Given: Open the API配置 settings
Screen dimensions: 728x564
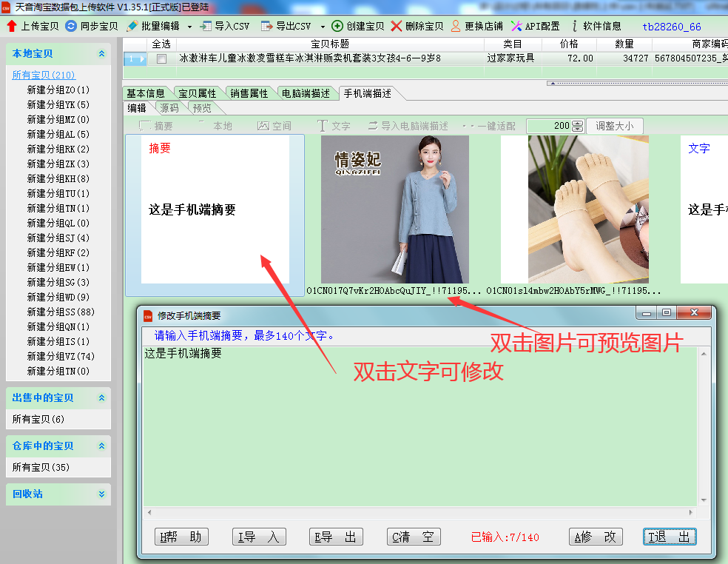Looking at the screenshot, I should click(517, 26).
